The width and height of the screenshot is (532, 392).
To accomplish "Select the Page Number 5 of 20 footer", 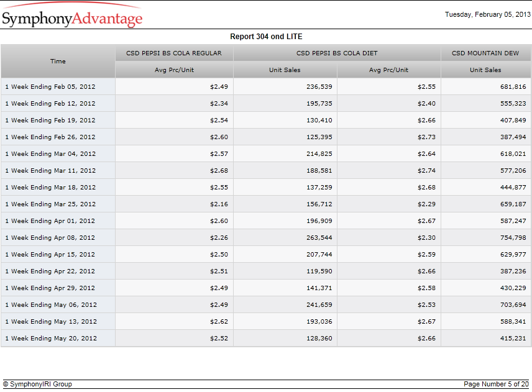I will point(496,384).
